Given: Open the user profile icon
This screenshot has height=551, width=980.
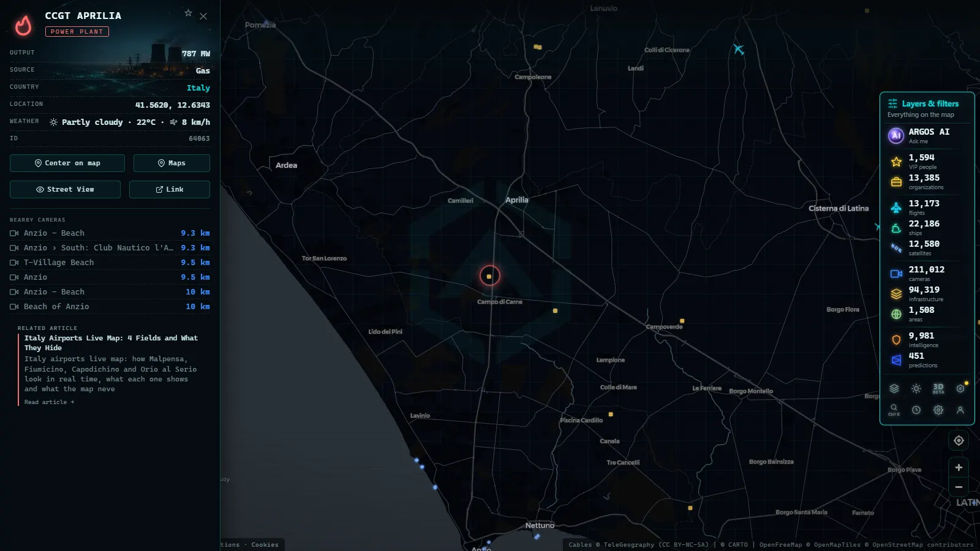Looking at the screenshot, I should pyautogui.click(x=960, y=410).
